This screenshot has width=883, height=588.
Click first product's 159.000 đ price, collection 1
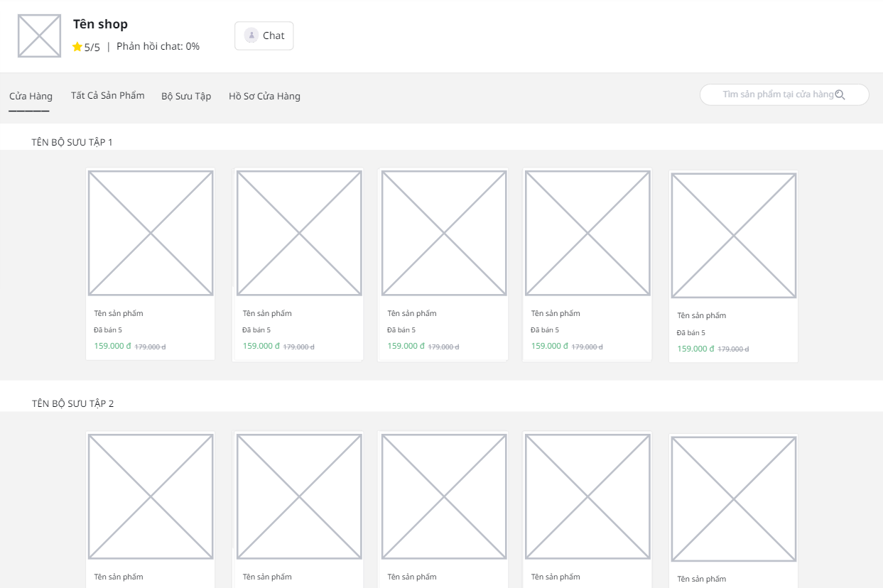(x=112, y=346)
